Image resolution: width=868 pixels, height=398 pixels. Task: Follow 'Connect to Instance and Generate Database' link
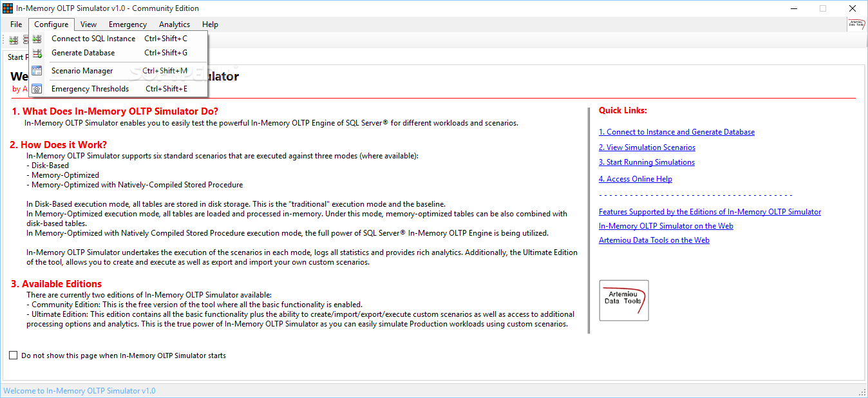coord(677,132)
